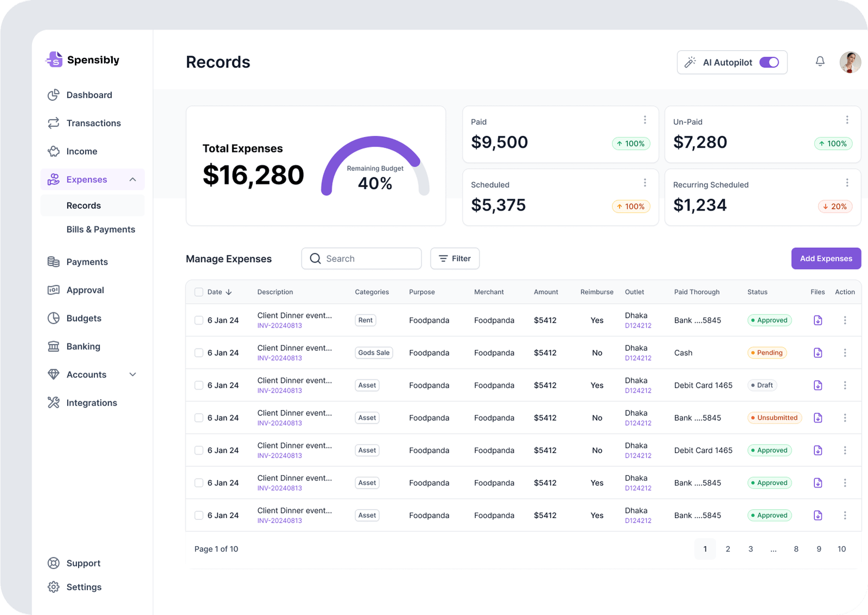
Task: Check the select-all checkbox in table header
Action: pos(199,292)
